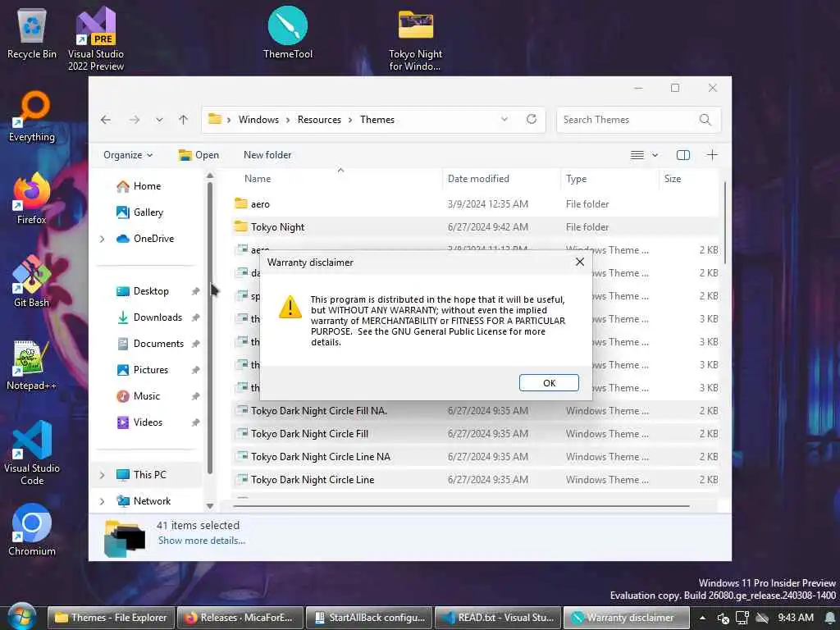
Task: Select the Everything desktop shortcut
Action: 32,116
